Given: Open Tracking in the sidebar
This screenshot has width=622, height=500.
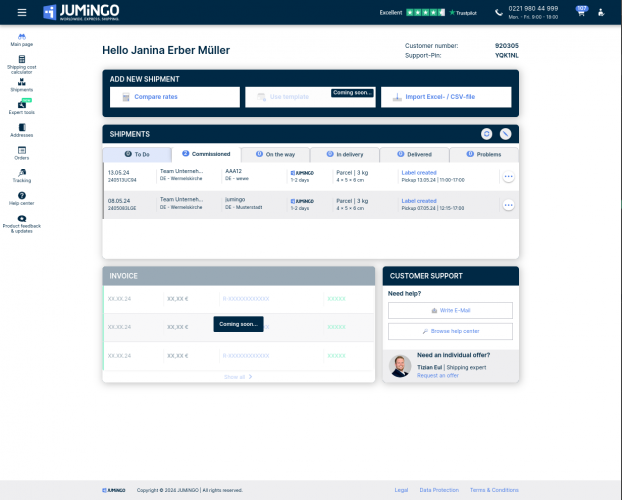Looking at the screenshot, I should pos(22,176).
